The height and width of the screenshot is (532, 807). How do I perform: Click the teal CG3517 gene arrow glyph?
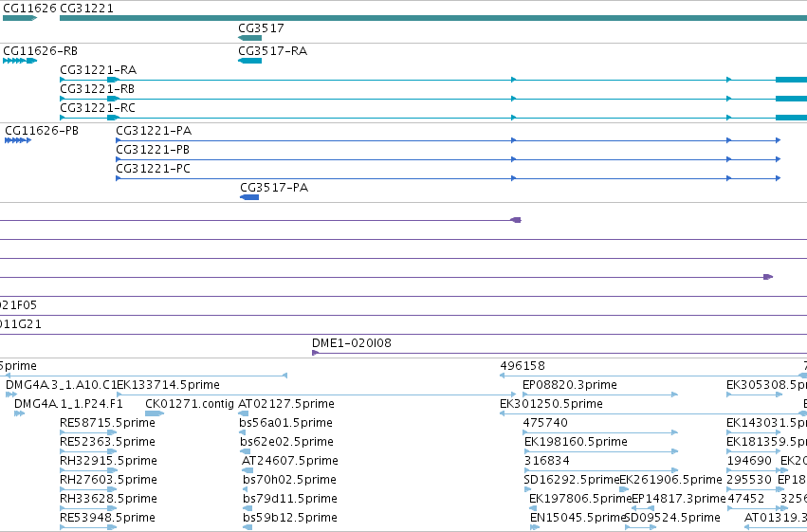(249, 38)
